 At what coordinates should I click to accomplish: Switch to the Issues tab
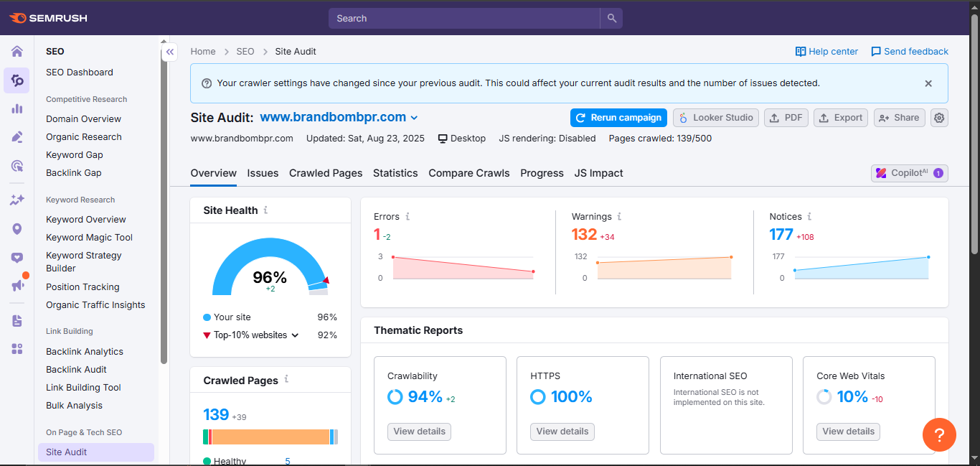point(263,173)
